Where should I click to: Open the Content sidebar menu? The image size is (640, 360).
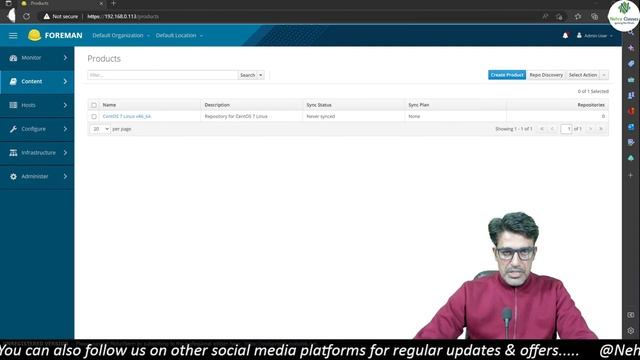pyautogui.click(x=37, y=82)
